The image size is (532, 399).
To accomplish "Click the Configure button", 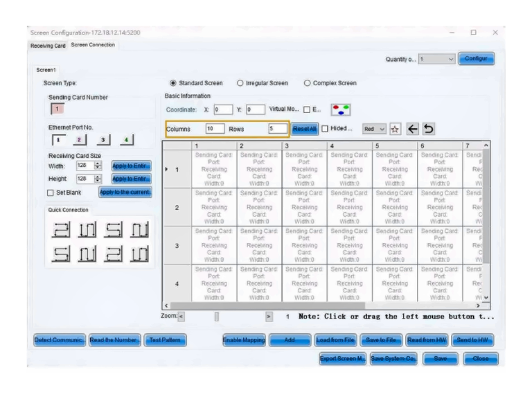I will [476, 58].
